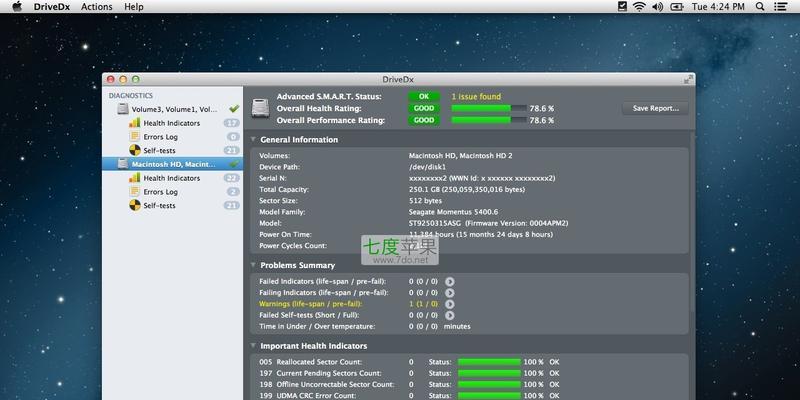Toggle DriveDx window fullscreen arrows

point(688,79)
